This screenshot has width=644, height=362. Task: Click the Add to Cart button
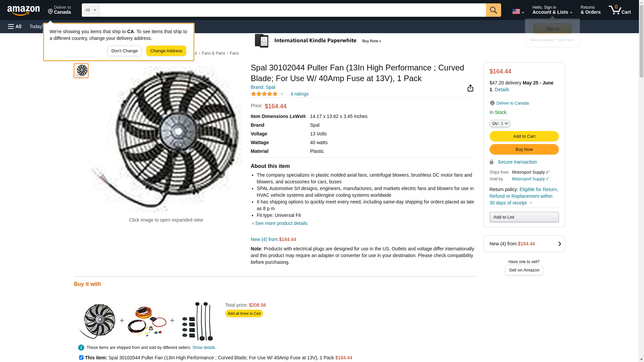coord(524,136)
